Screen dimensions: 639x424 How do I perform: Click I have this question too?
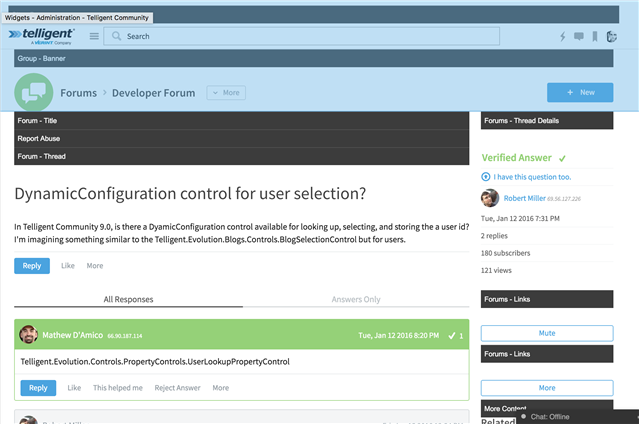pos(532,177)
